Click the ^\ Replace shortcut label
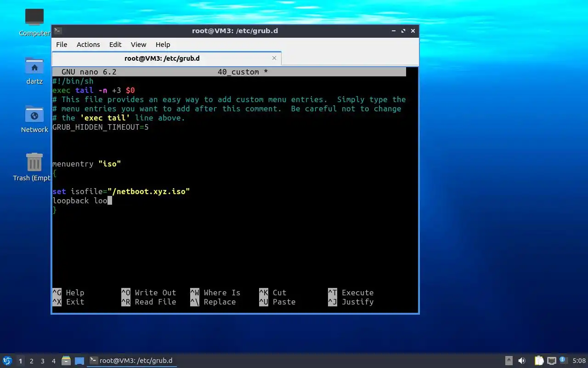 213,302
